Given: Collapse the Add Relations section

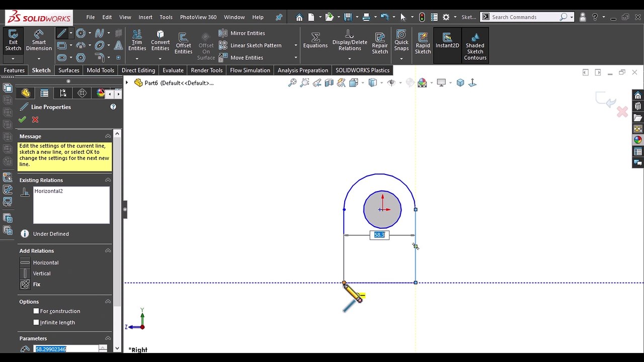Looking at the screenshot, I should [x=108, y=251].
